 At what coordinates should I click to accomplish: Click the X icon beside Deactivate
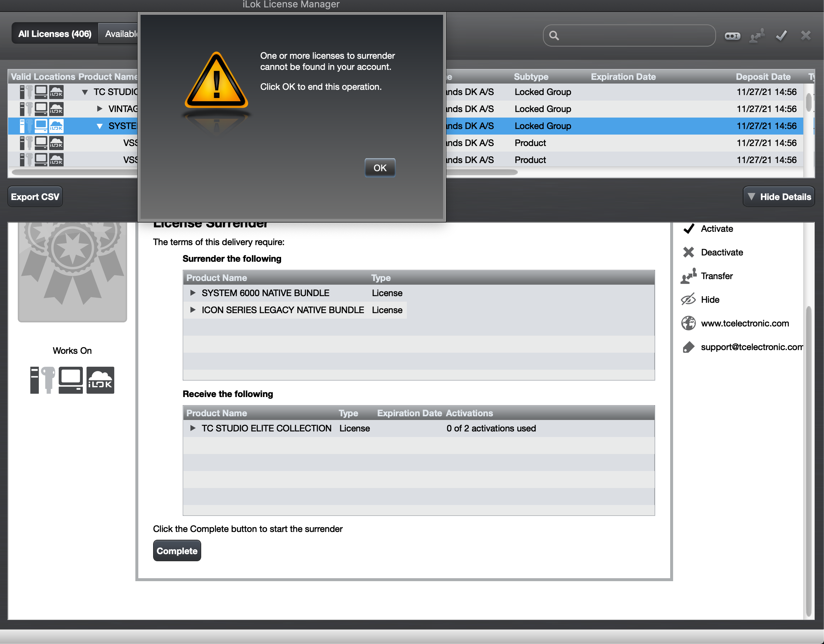click(689, 252)
